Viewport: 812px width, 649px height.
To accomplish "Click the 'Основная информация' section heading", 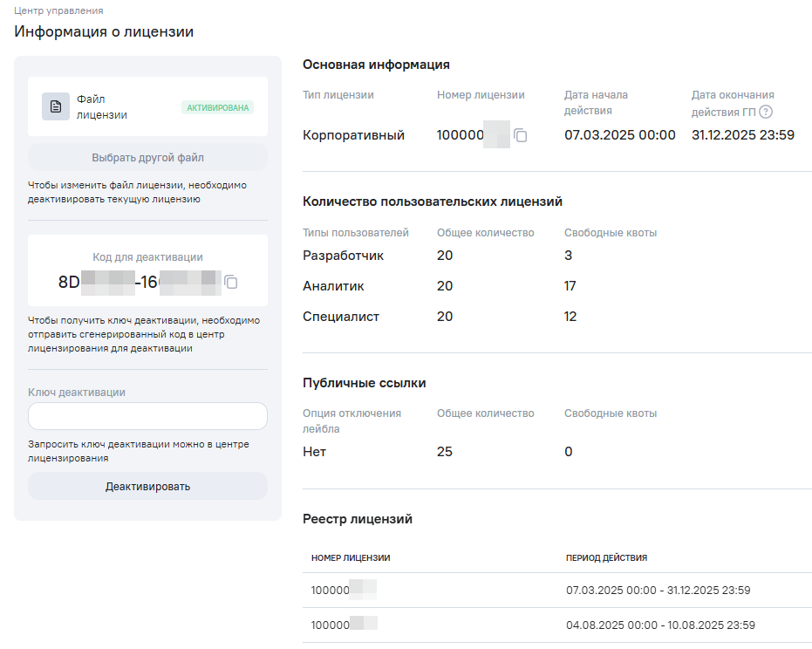I will (376, 65).
